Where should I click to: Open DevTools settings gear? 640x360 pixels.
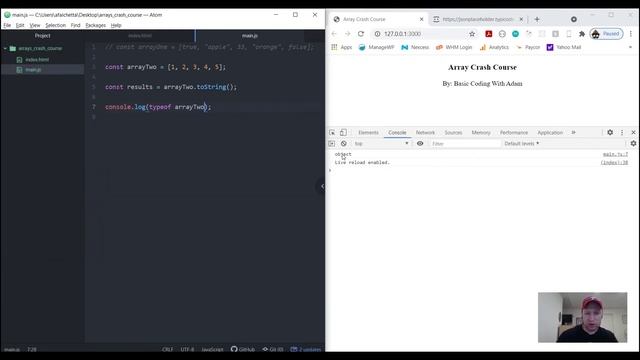click(610, 133)
